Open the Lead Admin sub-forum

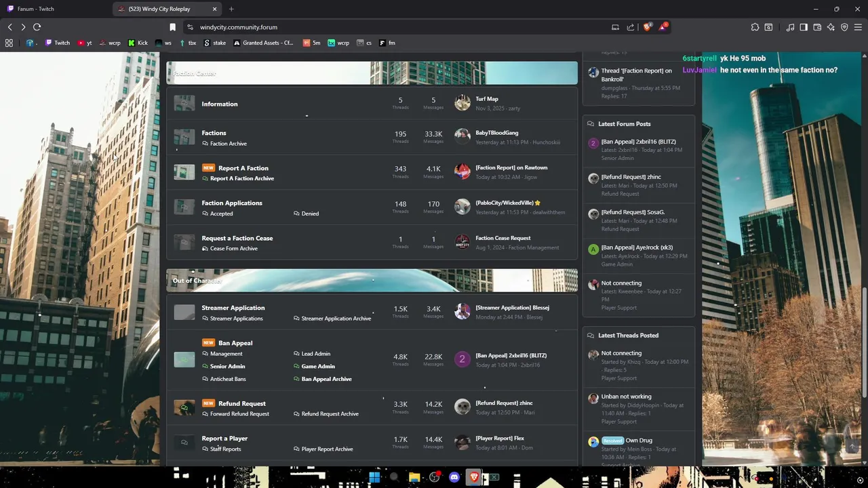[x=316, y=354]
